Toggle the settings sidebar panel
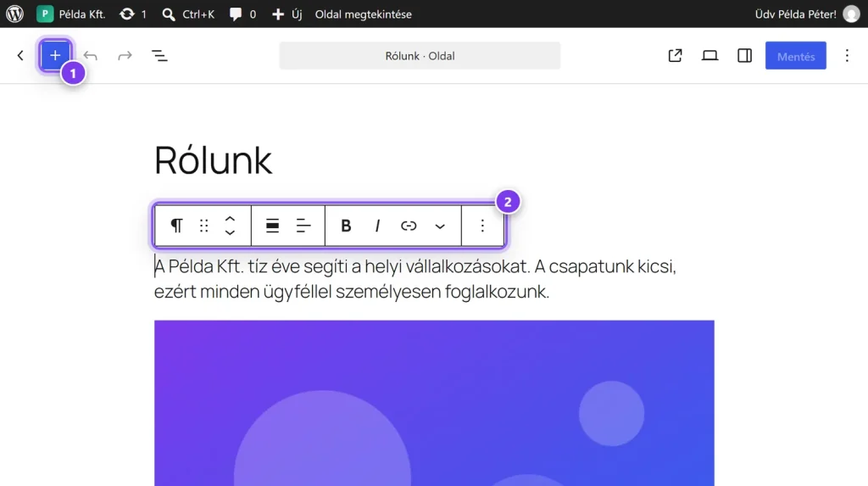The image size is (868, 486). [744, 55]
